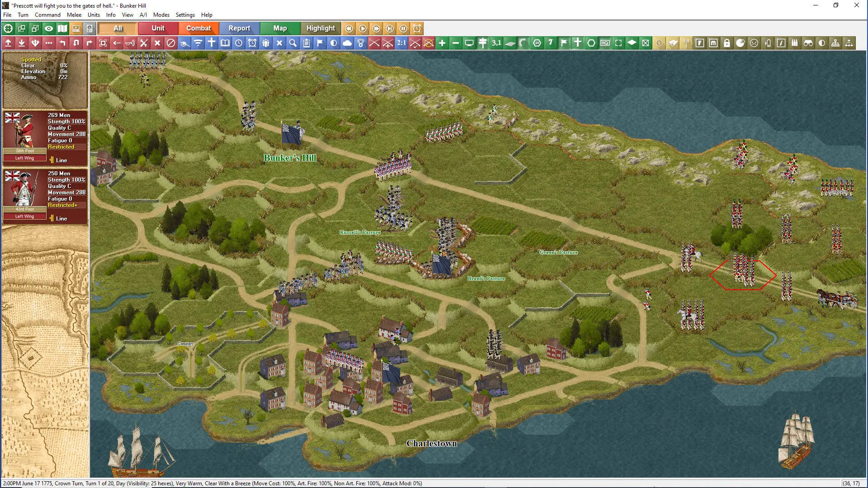Click the green zoom out minus icon
The image size is (868, 488).
point(456,43)
